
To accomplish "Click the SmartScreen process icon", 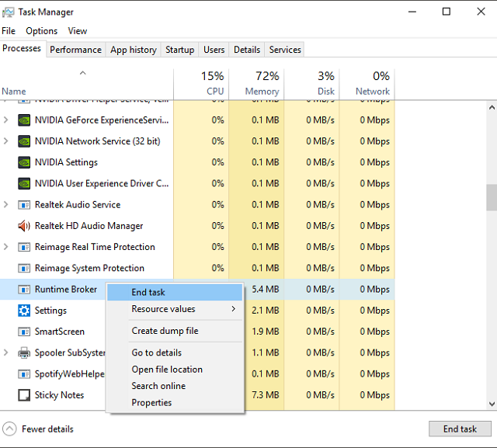I will coord(24,332).
